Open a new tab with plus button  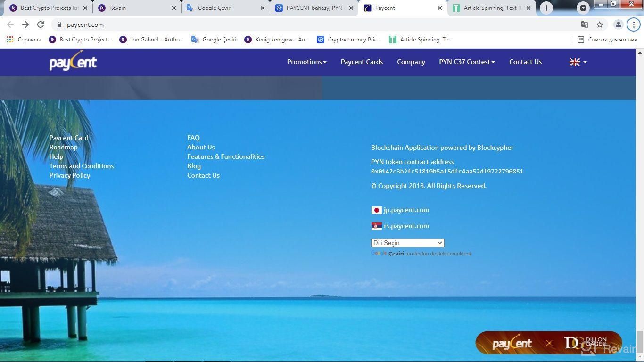point(546,8)
